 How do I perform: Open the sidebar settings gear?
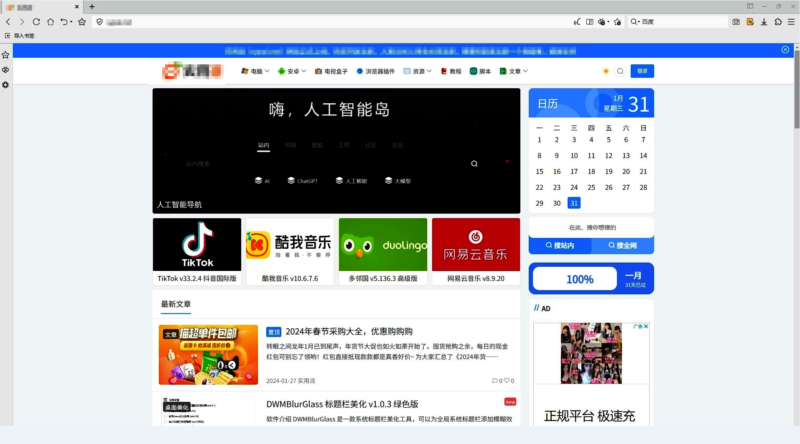6,85
